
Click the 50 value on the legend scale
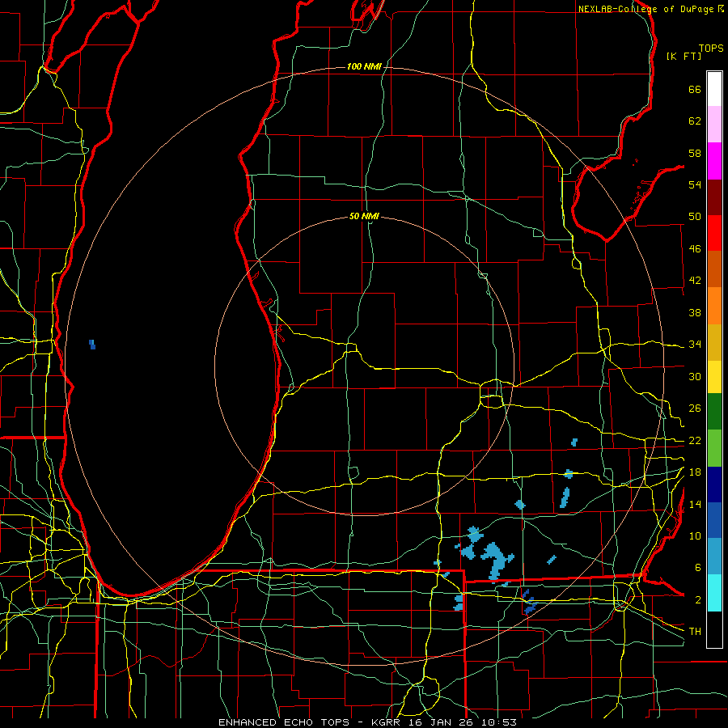[695, 217]
